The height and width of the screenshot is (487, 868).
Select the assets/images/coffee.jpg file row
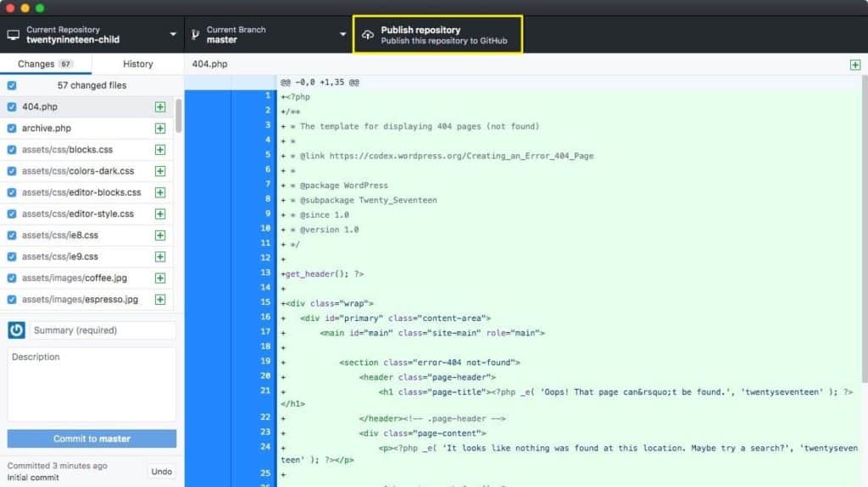pos(87,279)
